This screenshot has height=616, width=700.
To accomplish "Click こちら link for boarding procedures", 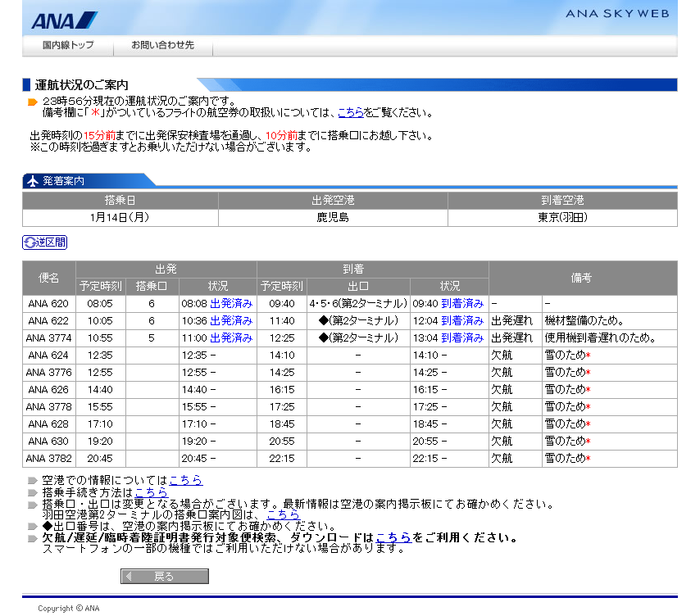I will click(x=152, y=492).
